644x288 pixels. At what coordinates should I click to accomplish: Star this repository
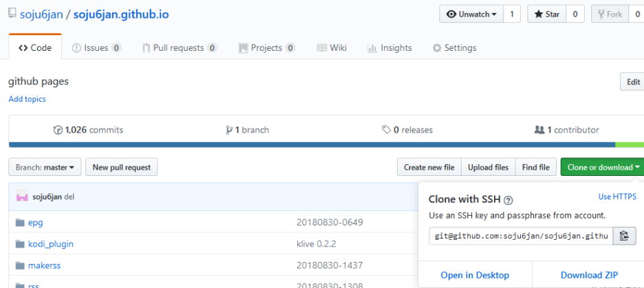click(x=547, y=14)
